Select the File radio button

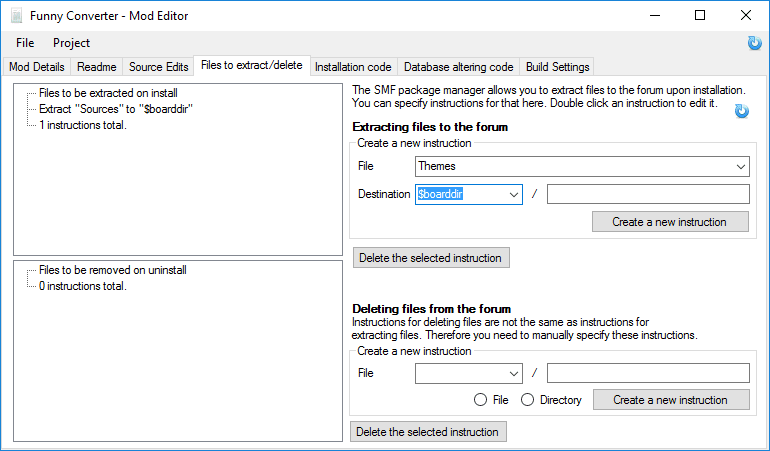[x=482, y=400]
